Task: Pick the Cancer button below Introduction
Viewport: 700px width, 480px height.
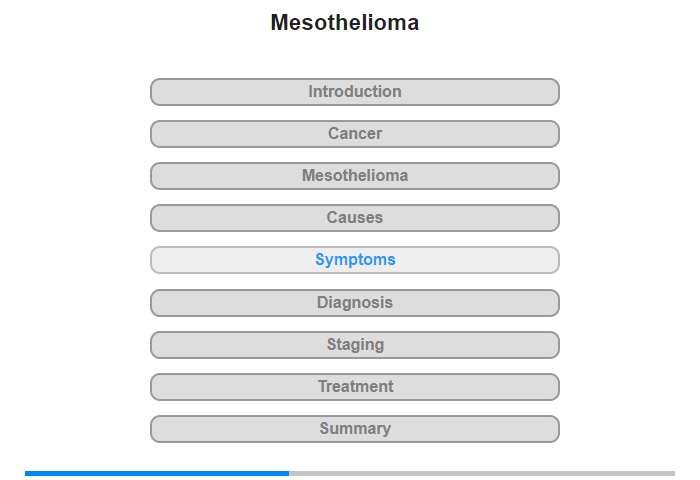Action: click(354, 134)
